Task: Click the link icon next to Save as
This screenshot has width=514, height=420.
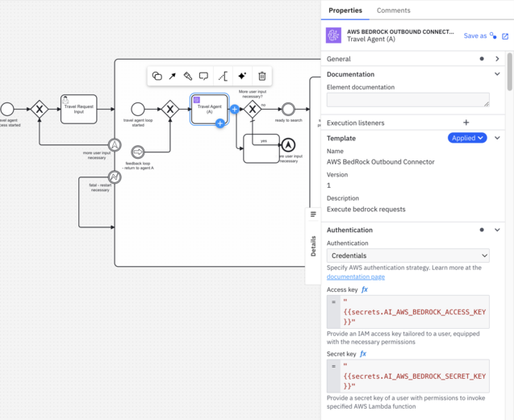Action: pos(493,35)
